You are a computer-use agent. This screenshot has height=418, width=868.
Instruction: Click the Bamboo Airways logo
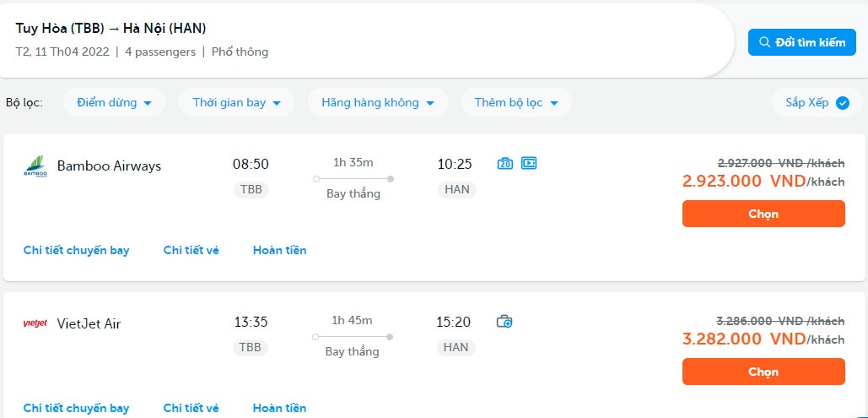[35, 166]
